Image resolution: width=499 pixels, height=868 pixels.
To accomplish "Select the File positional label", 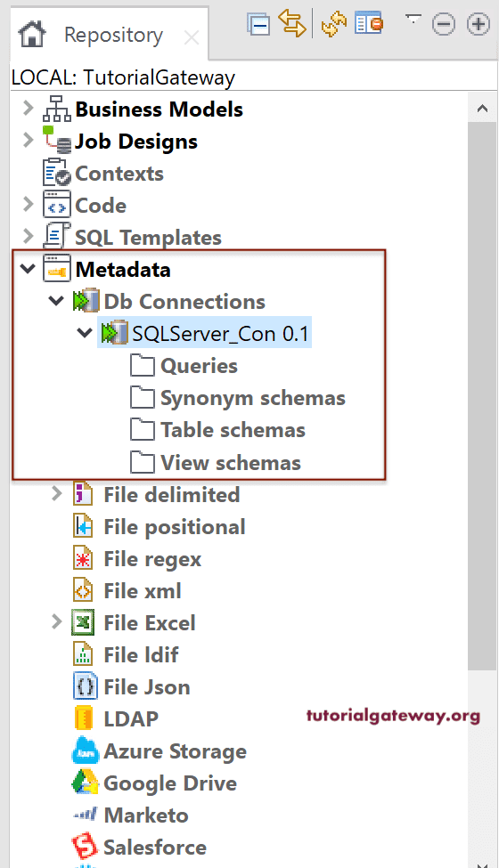I will [175, 528].
